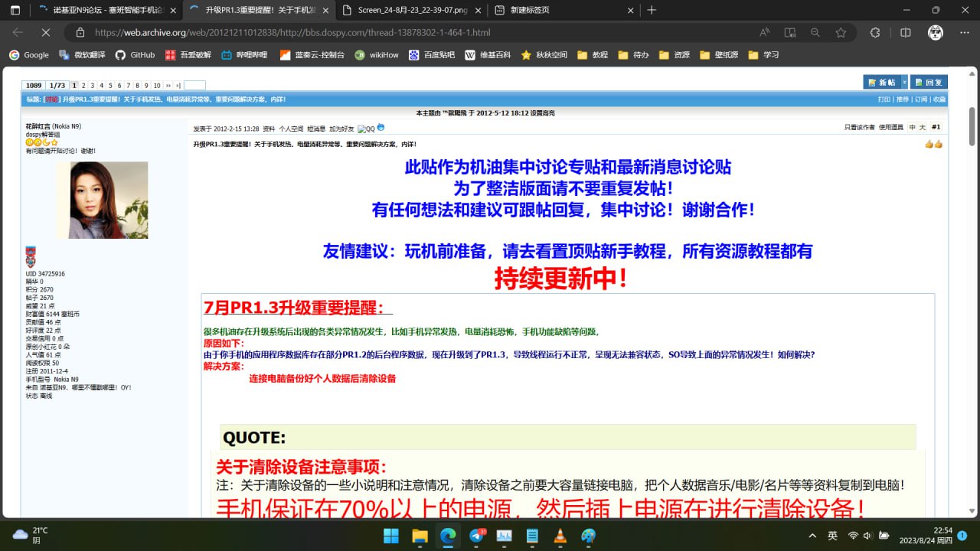Click 推荐 recommend link
Viewport: 980px width, 551px height.
pos(902,99)
